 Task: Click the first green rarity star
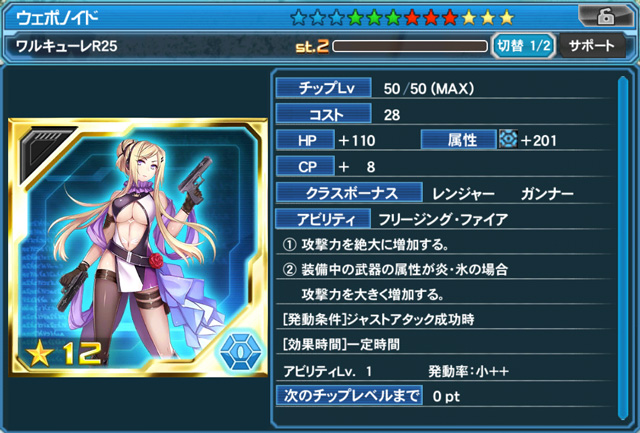coord(355,18)
